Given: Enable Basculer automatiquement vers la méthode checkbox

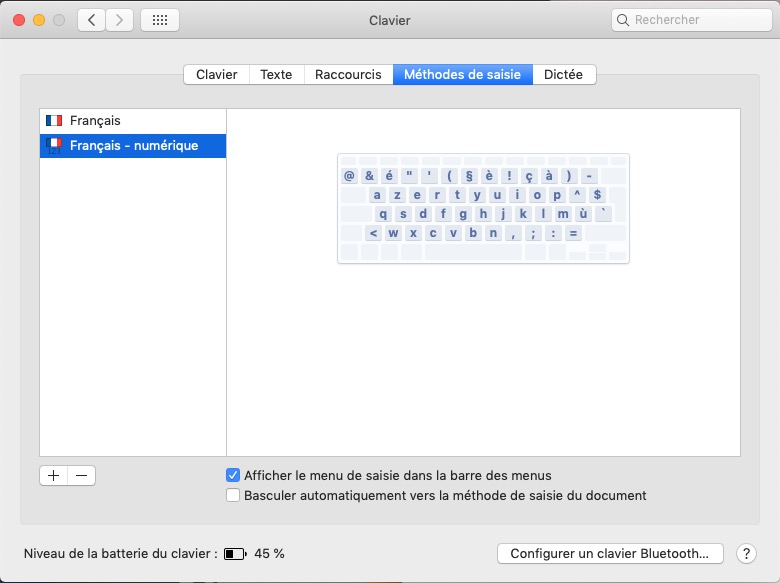Looking at the screenshot, I should click(x=233, y=495).
